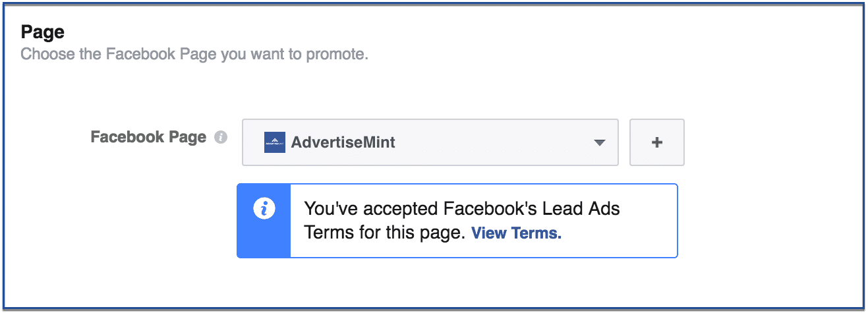Click the AdvertiseMint page logo thumbnail
Screen dimensions: 868x313
pos(274,142)
